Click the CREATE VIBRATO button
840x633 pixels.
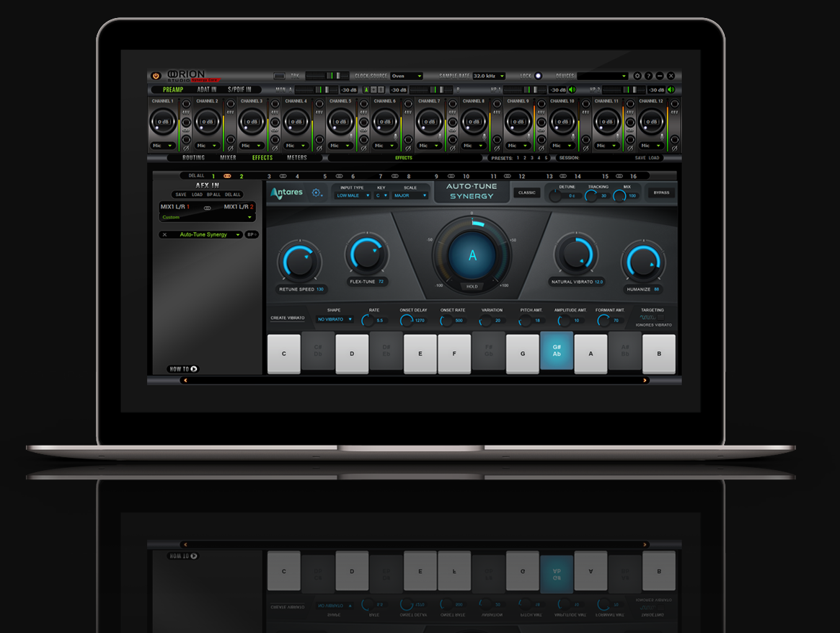pos(288,318)
